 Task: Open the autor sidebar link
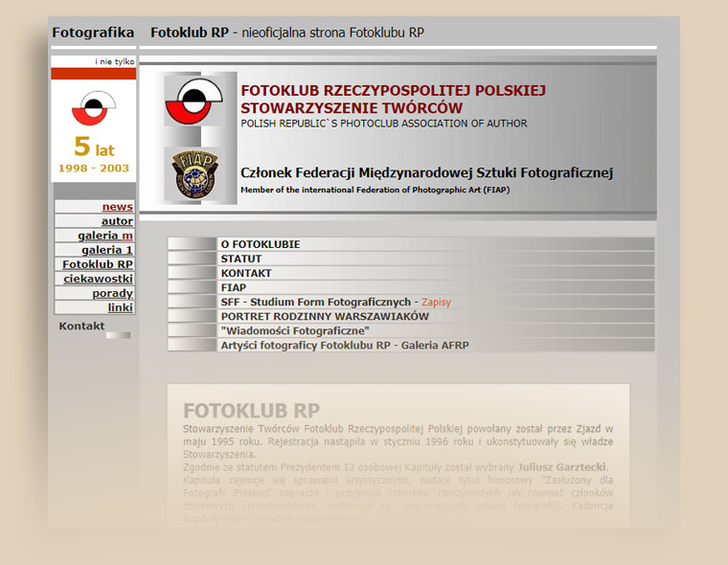[x=117, y=221]
